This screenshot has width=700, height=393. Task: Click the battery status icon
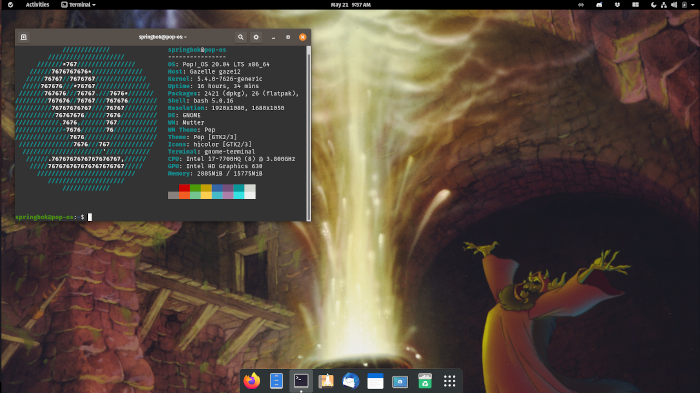[684, 4]
